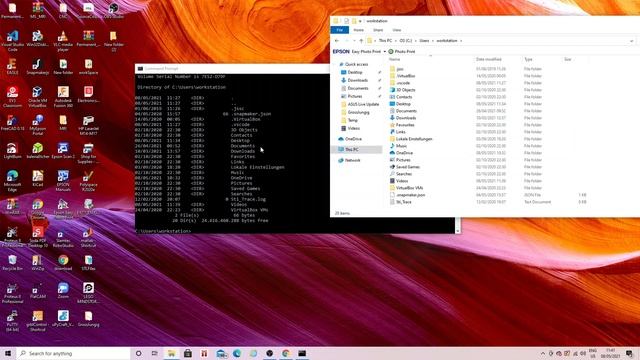
Task: Switch to the Share ribbon tab
Action: (378, 30)
